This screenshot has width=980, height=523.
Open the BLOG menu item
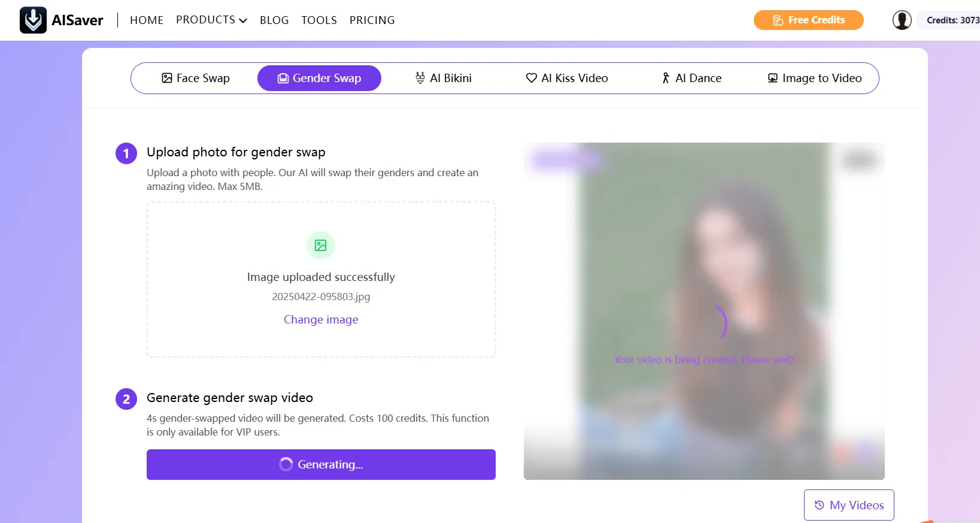pos(274,20)
